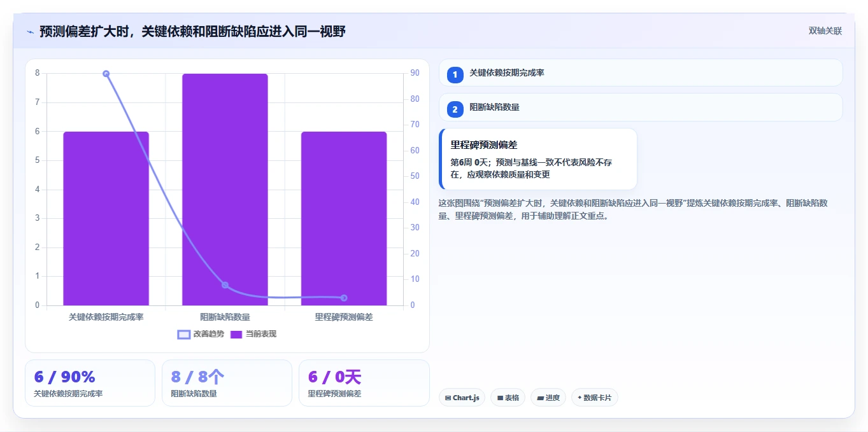Click the 双轴关联 label in header
Viewport: 868px width, 432px height.
825,31
